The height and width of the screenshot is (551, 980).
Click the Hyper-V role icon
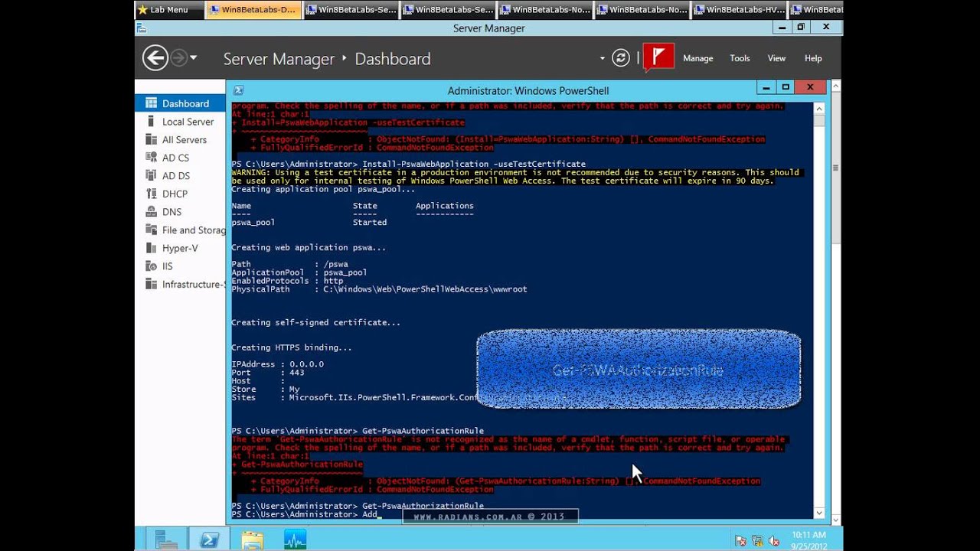coord(150,248)
